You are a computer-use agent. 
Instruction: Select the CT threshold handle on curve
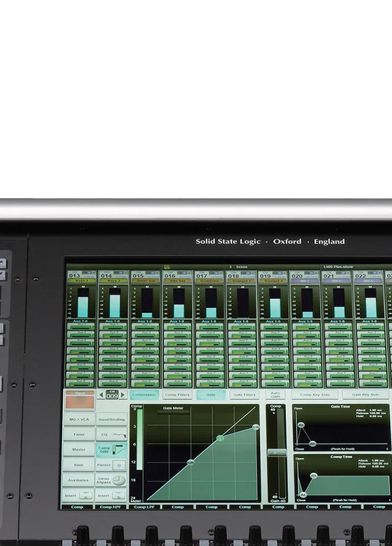(x=220, y=437)
